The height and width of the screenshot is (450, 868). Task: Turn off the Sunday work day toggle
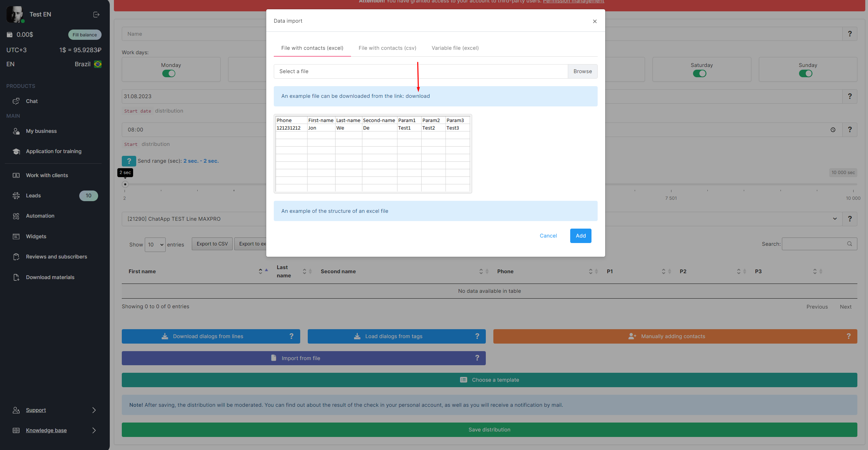coord(806,74)
